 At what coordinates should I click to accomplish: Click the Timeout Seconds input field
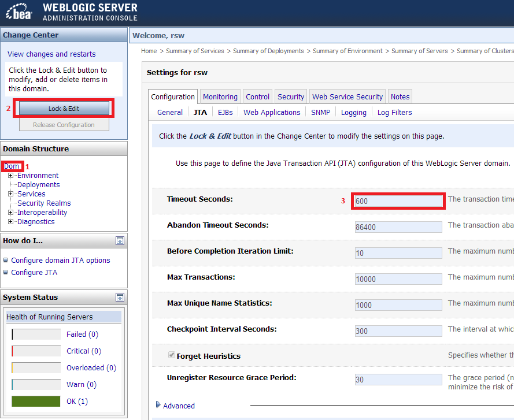[398, 201]
